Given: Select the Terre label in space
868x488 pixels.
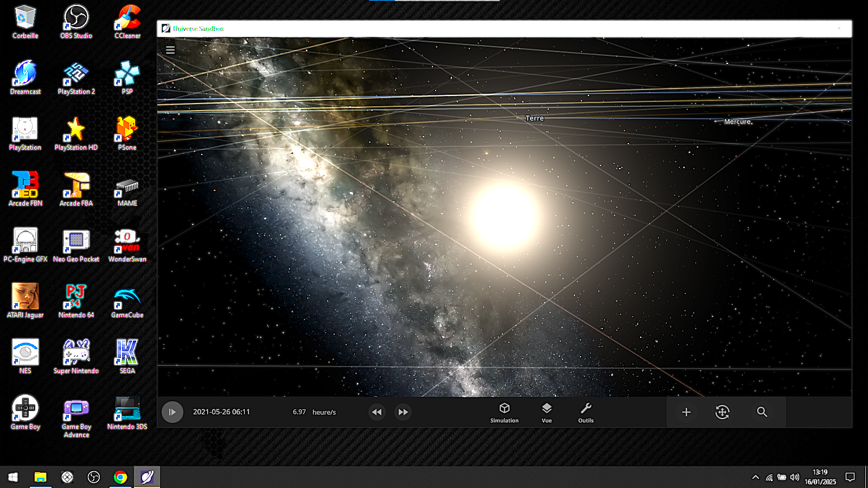Looking at the screenshot, I should (534, 118).
